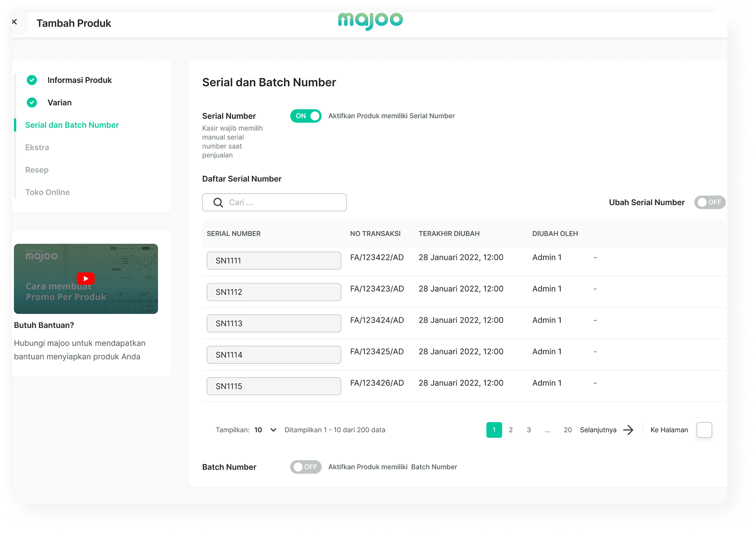This screenshot has width=756, height=533.
Task: Click the TERAKHIR DIUBAH column header
Action: (449, 234)
